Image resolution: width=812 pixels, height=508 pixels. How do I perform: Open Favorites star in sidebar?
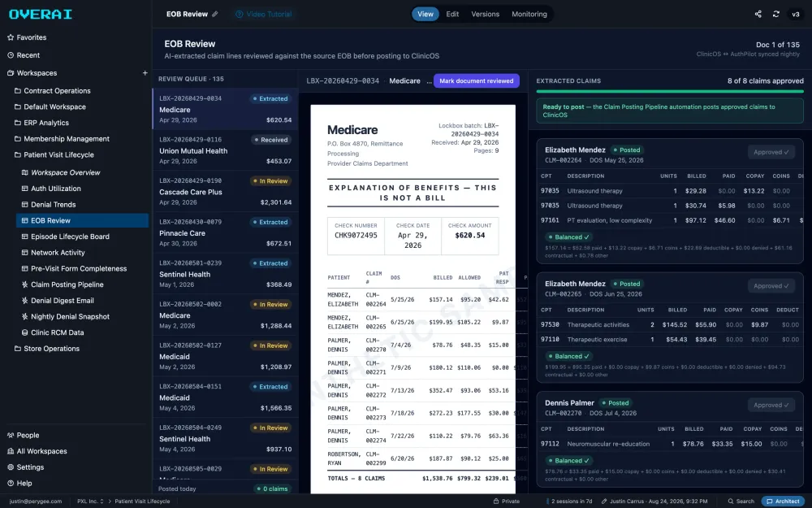pyautogui.click(x=11, y=37)
